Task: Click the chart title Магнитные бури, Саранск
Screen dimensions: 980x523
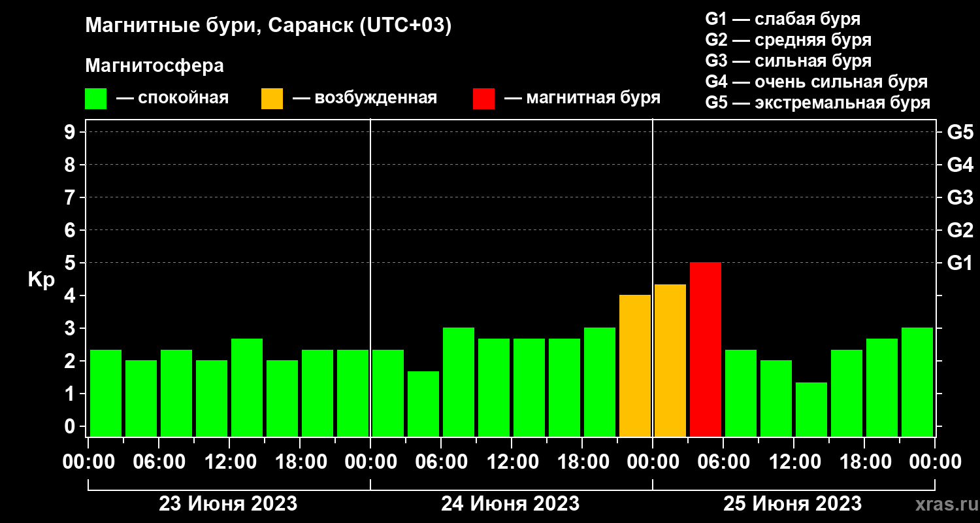Action: 269,26
